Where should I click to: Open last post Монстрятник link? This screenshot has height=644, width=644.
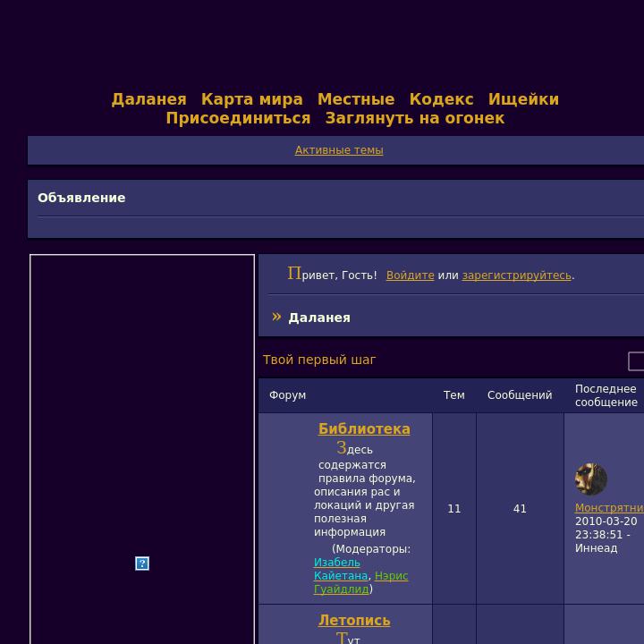coord(609,508)
